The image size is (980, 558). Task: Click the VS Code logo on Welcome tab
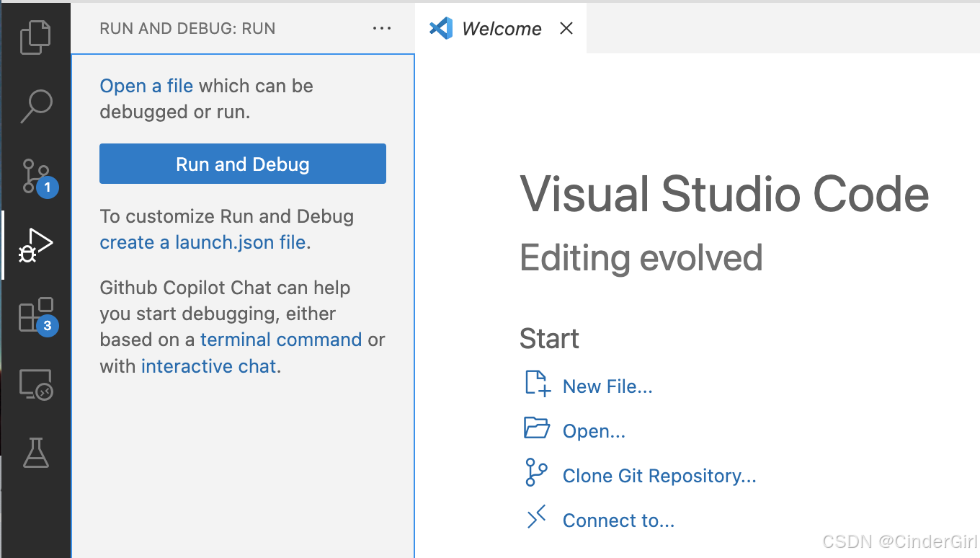tap(441, 28)
